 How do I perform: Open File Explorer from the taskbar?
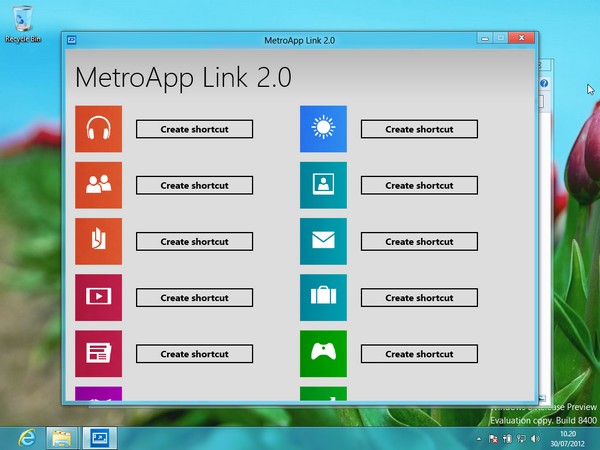[x=62, y=439]
